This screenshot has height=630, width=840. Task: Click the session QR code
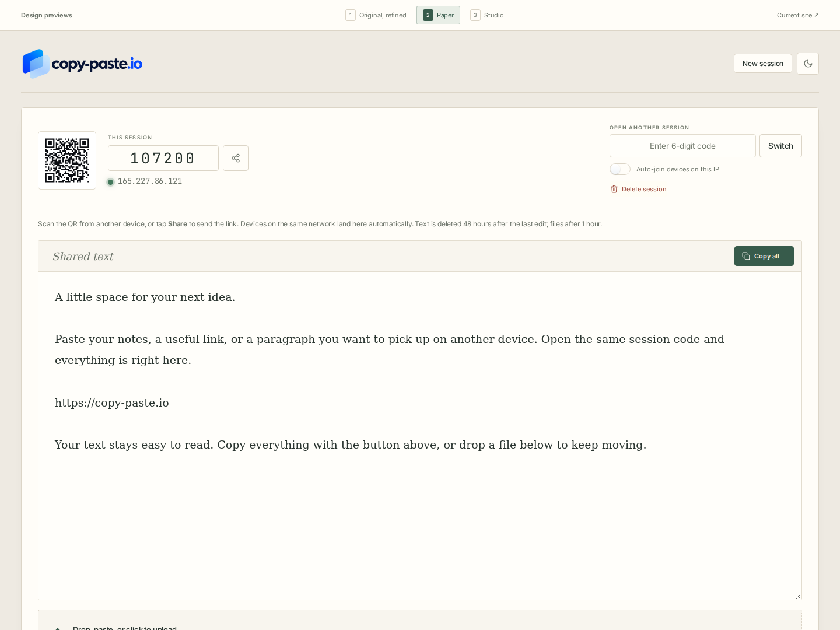[x=67, y=160]
